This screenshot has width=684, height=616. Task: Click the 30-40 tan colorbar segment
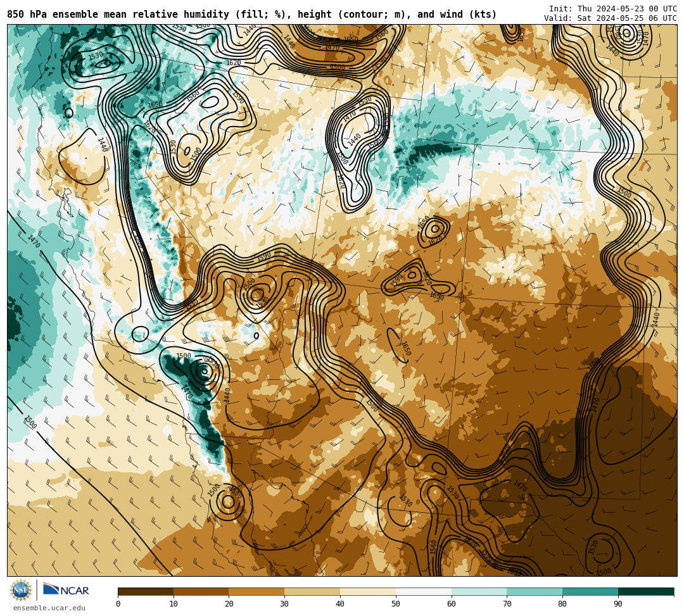pos(312,591)
